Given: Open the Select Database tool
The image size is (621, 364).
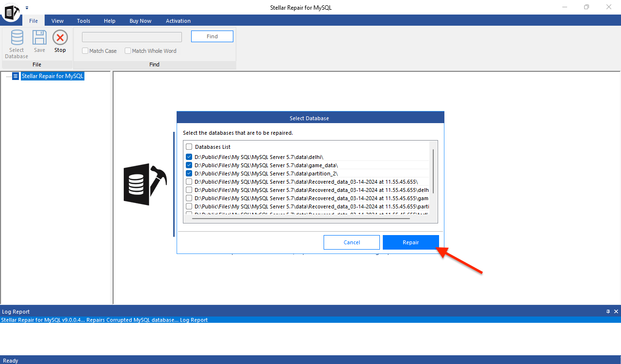Looking at the screenshot, I should [x=16, y=43].
